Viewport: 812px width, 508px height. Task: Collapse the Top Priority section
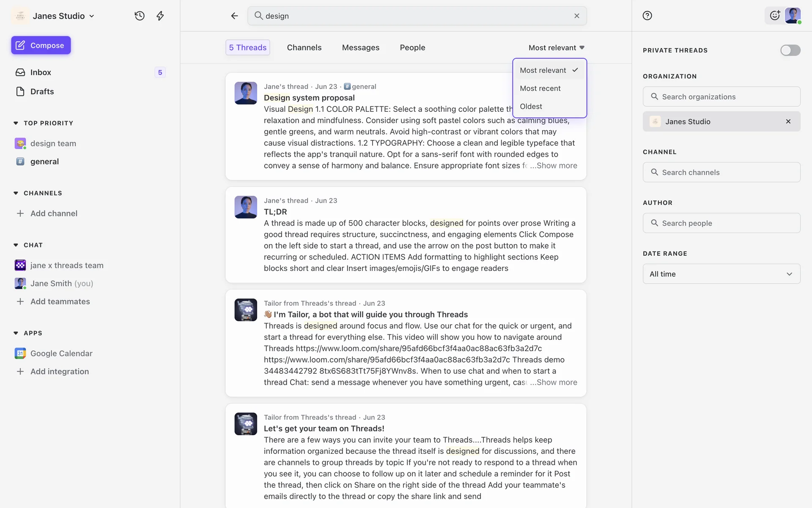pos(16,123)
